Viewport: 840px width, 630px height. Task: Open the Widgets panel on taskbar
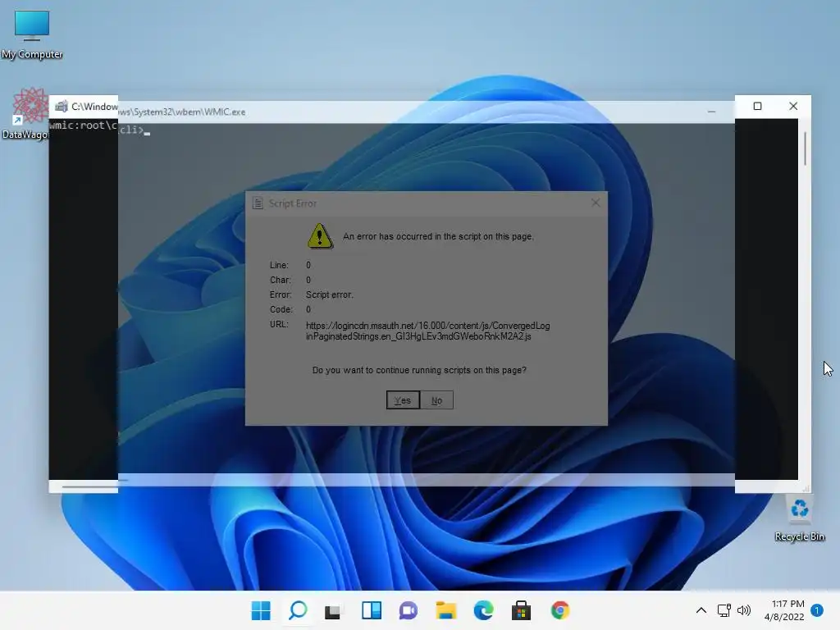point(372,610)
